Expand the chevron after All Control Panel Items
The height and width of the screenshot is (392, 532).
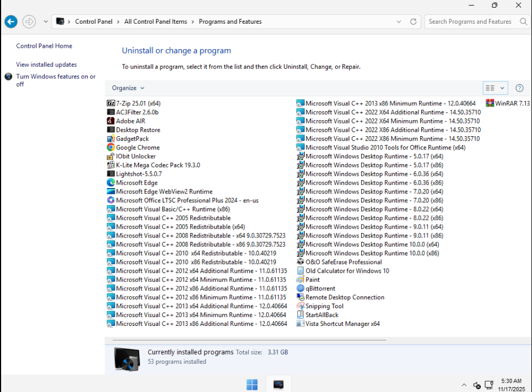click(193, 22)
